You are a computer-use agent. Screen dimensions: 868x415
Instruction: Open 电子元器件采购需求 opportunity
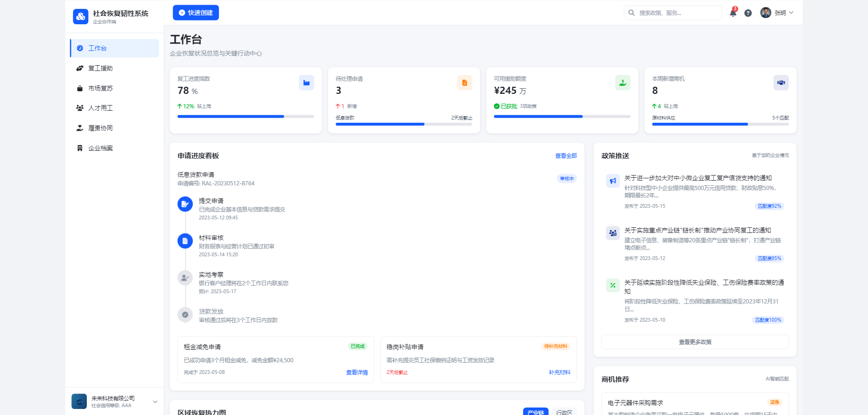(635, 403)
